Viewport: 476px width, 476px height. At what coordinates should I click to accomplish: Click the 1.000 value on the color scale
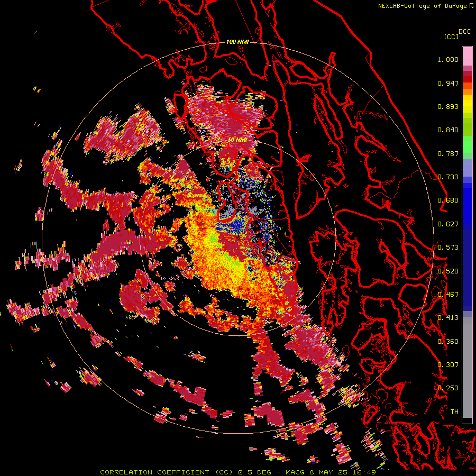[448, 59]
